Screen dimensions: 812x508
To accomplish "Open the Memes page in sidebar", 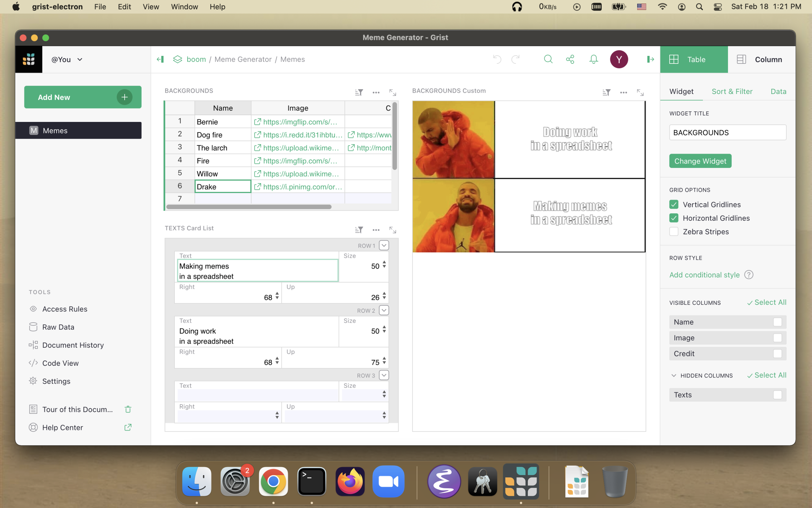I will point(79,130).
